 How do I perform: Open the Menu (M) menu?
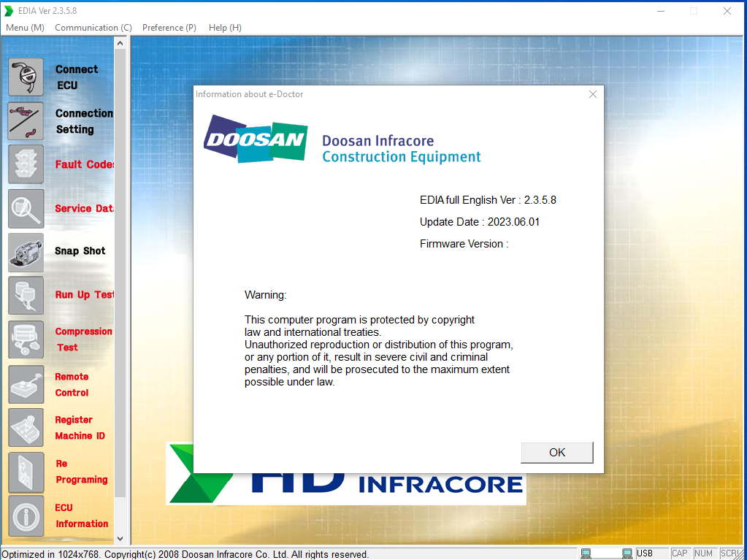tap(24, 27)
